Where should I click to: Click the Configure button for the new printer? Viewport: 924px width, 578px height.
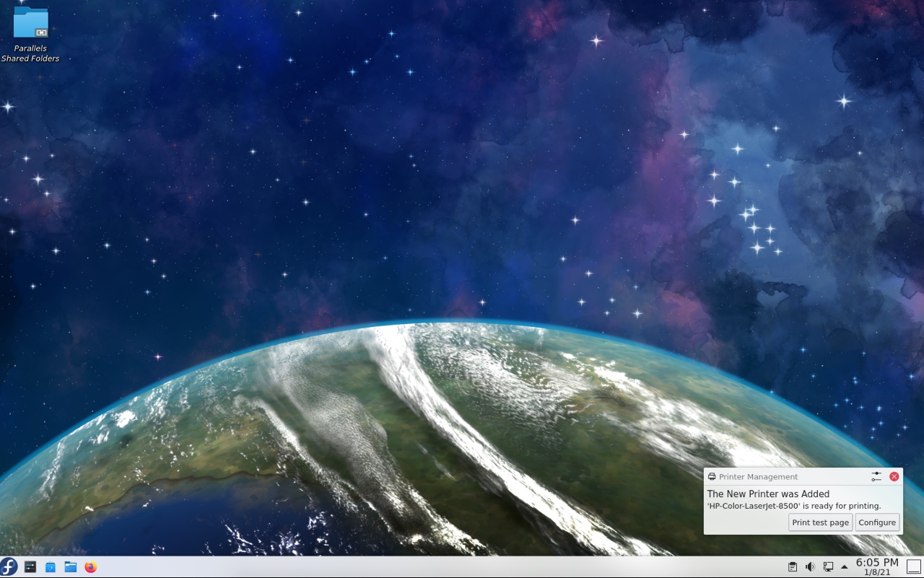(877, 522)
